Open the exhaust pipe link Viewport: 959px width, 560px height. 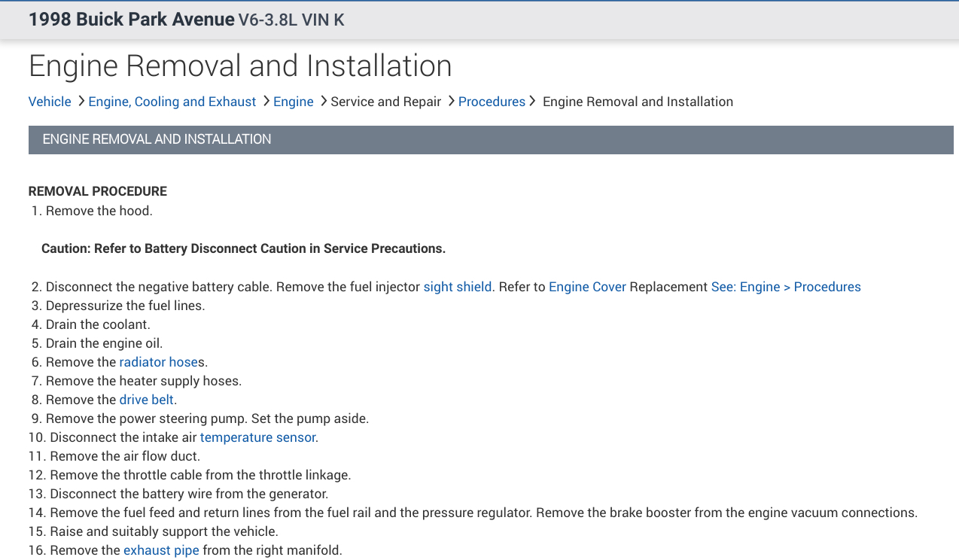coord(161,550)
